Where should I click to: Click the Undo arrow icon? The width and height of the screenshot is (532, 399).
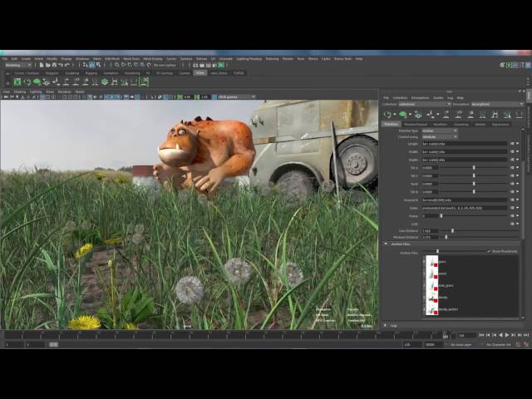point(61,65)
